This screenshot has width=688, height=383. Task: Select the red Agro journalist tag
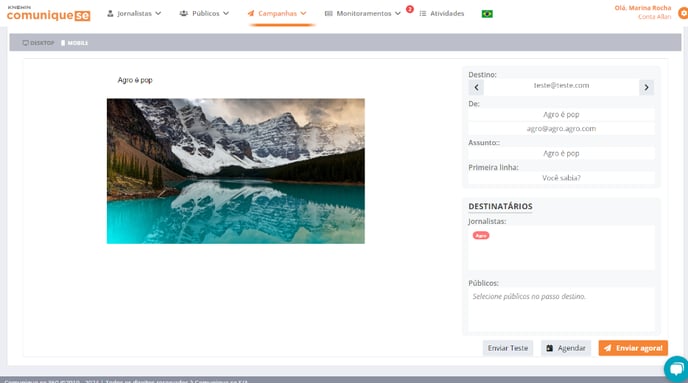point(481,236)
